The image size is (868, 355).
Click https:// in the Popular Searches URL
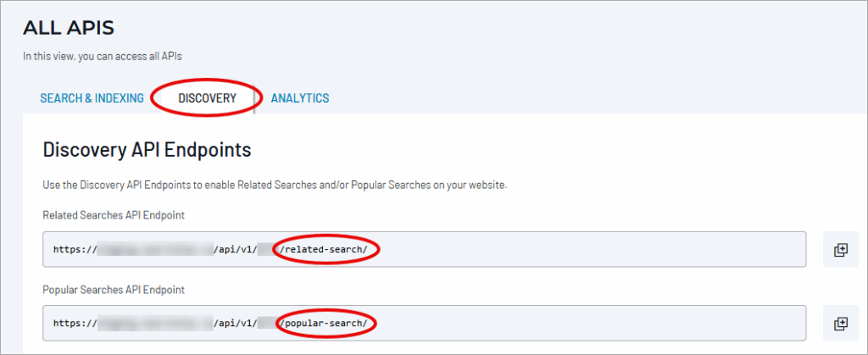74,324
